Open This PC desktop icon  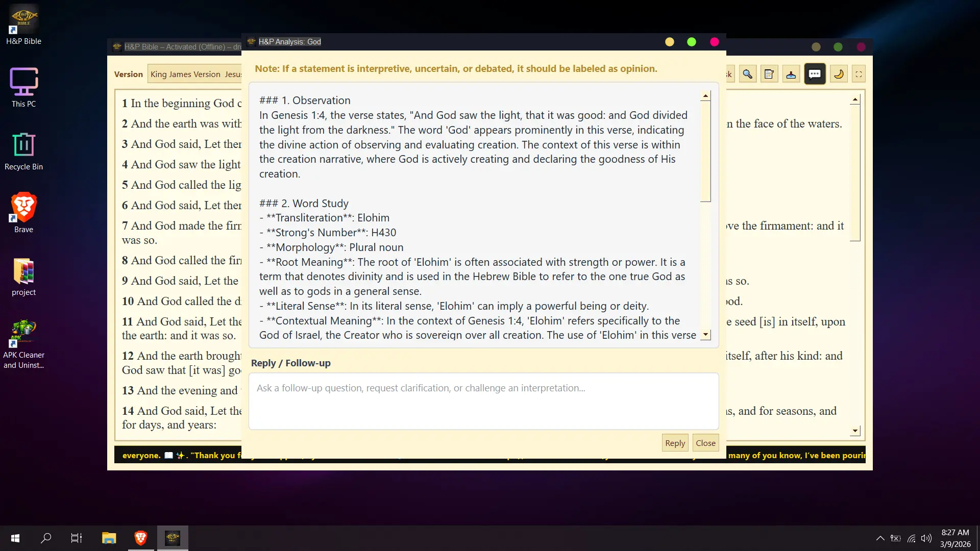23,88
